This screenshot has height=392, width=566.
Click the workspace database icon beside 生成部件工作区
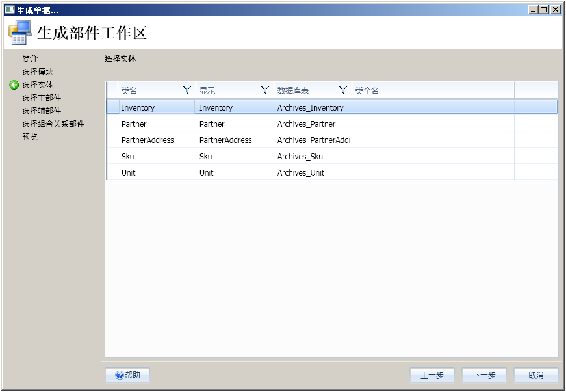[20, 33]
